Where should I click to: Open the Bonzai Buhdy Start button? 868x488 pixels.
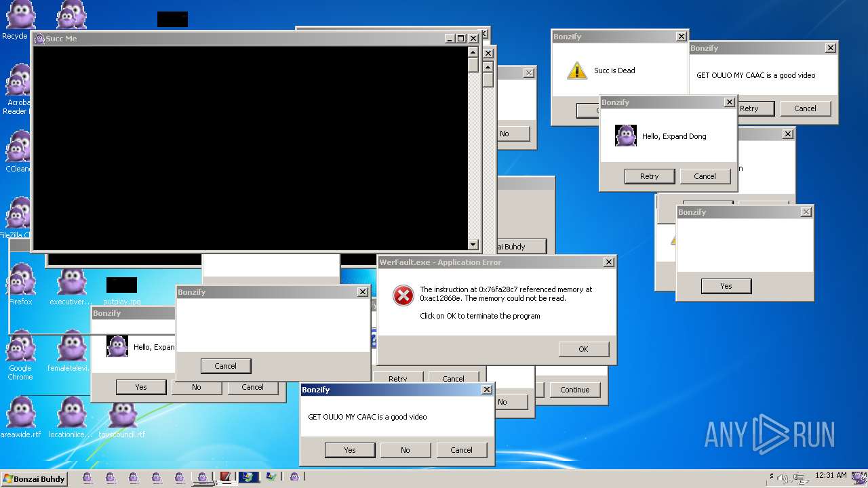pyautogui.click(x=34, y=479)
